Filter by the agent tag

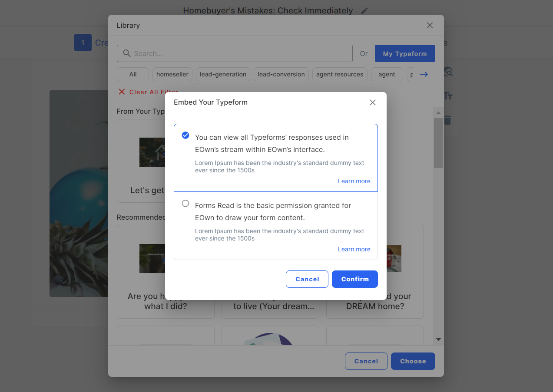(387, 74)
